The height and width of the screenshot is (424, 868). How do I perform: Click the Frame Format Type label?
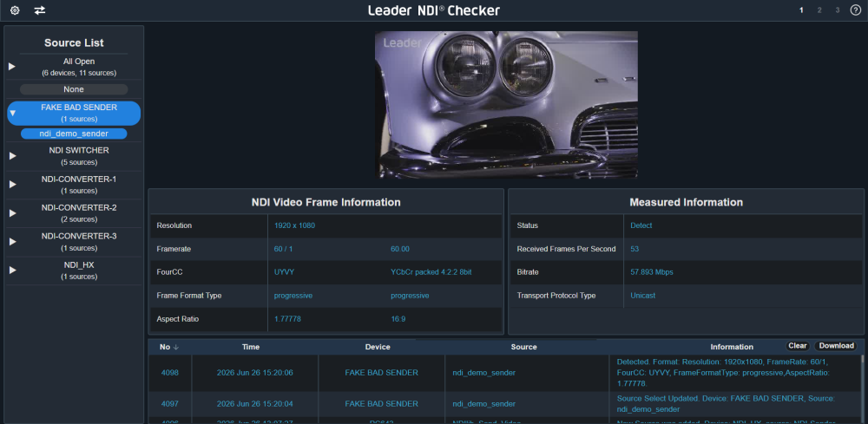coord(188,296)
